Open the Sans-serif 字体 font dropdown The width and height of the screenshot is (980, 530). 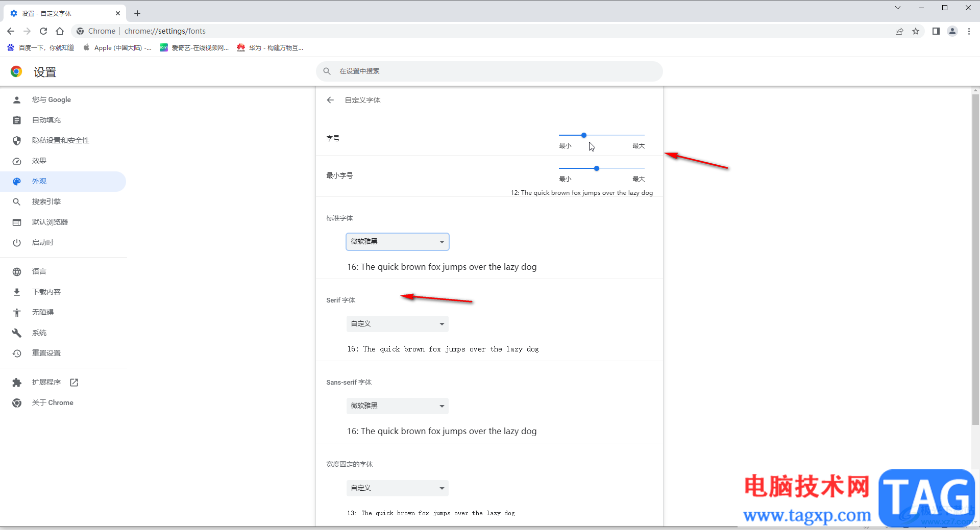[x=398, y=406]
